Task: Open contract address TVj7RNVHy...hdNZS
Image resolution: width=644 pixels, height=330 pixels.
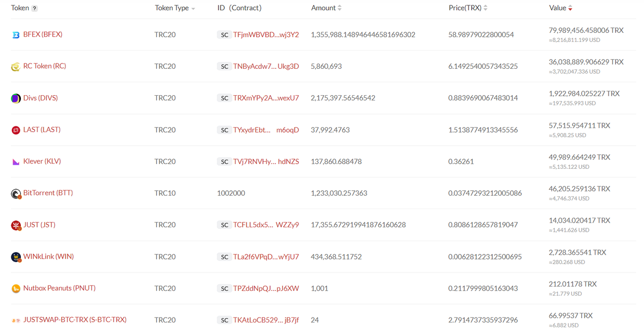Action: coord(266,161)
